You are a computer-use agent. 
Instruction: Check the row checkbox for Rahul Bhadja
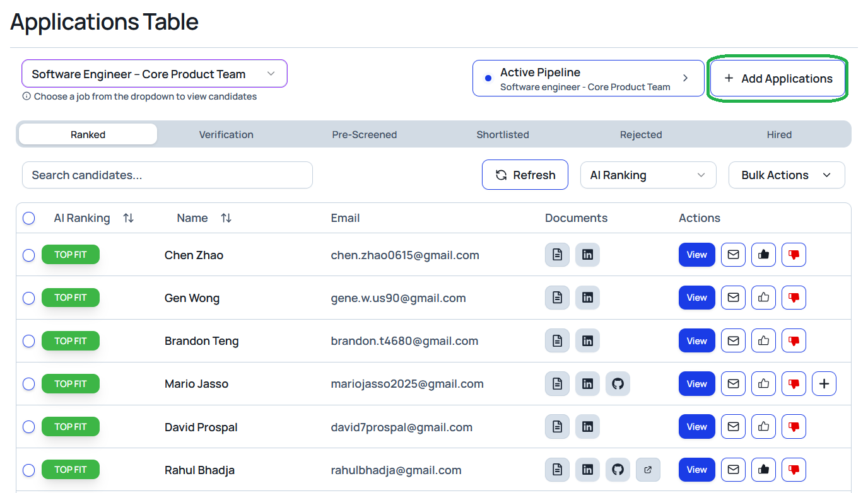[29, 470]
